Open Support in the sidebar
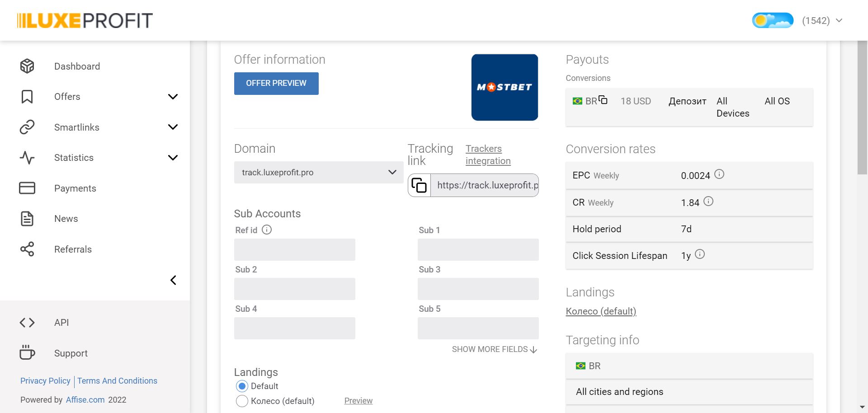 (x=71, y=353)
